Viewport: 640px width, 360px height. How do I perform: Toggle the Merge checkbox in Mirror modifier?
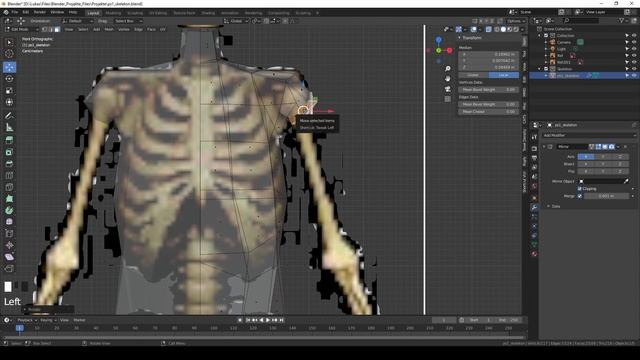(580, 196)
